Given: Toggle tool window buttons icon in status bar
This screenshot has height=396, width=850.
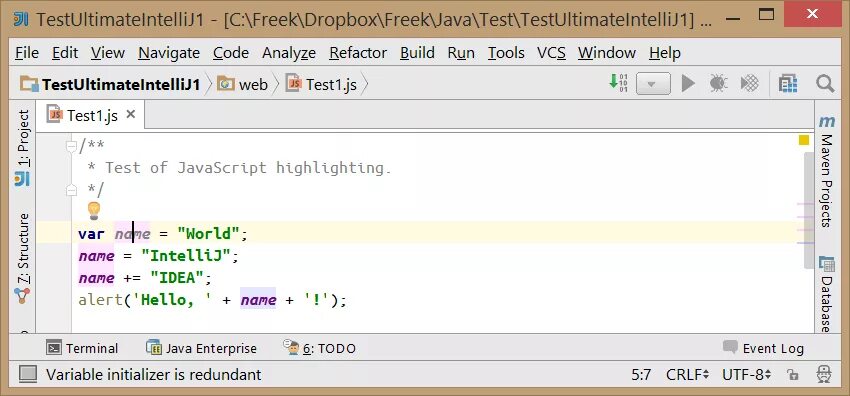Looking at the screenshot, I should point(28,374).
